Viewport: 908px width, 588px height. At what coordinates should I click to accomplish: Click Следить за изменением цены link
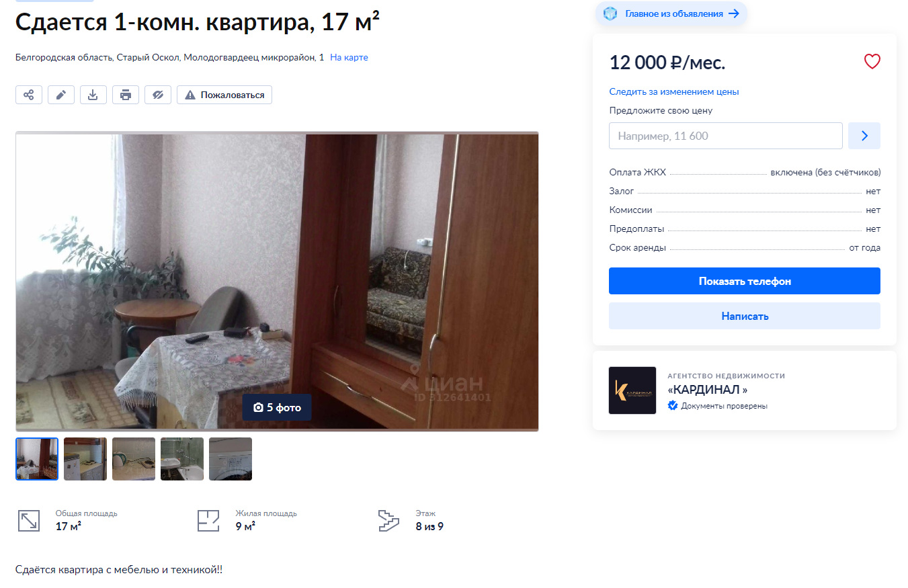point(674,91)
